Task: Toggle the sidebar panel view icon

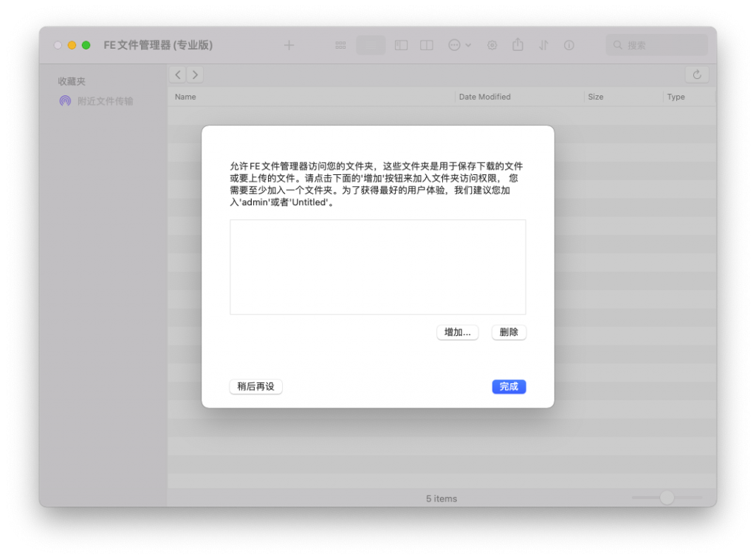Action: (x=401, y=45)
